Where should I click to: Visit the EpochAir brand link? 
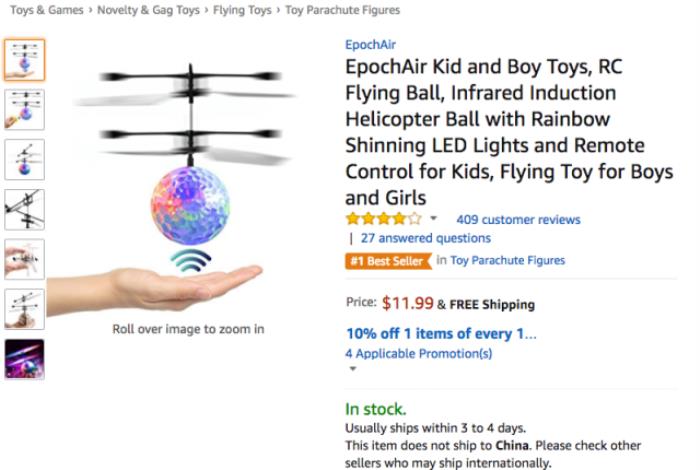pos(368,44)
